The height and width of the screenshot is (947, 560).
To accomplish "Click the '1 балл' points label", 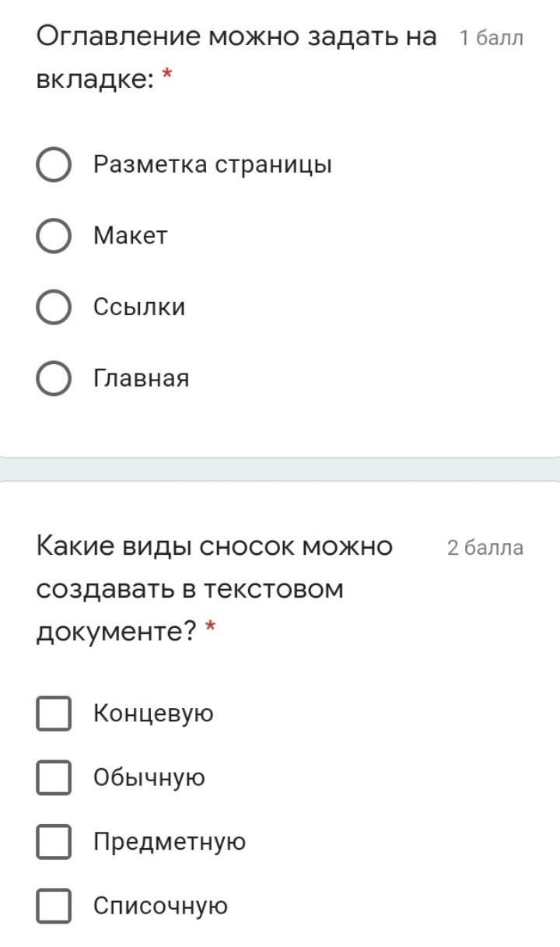I will [491, 38].
